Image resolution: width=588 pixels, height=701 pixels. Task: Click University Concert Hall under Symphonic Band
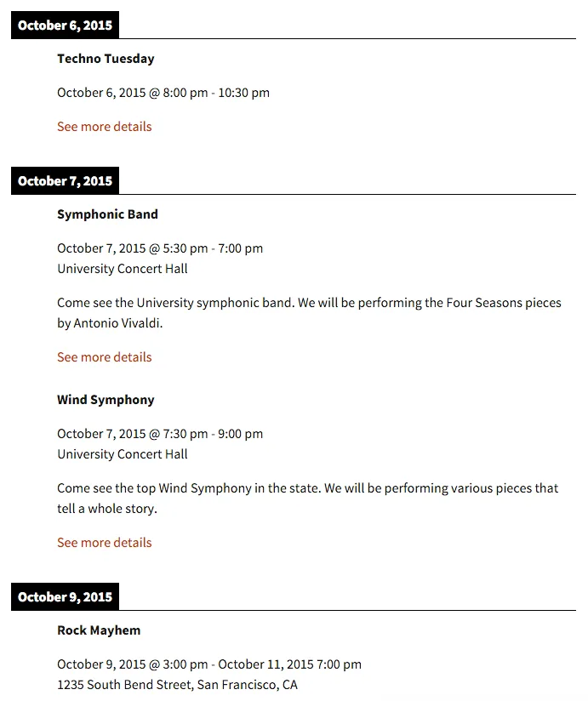tap(122, 269)
